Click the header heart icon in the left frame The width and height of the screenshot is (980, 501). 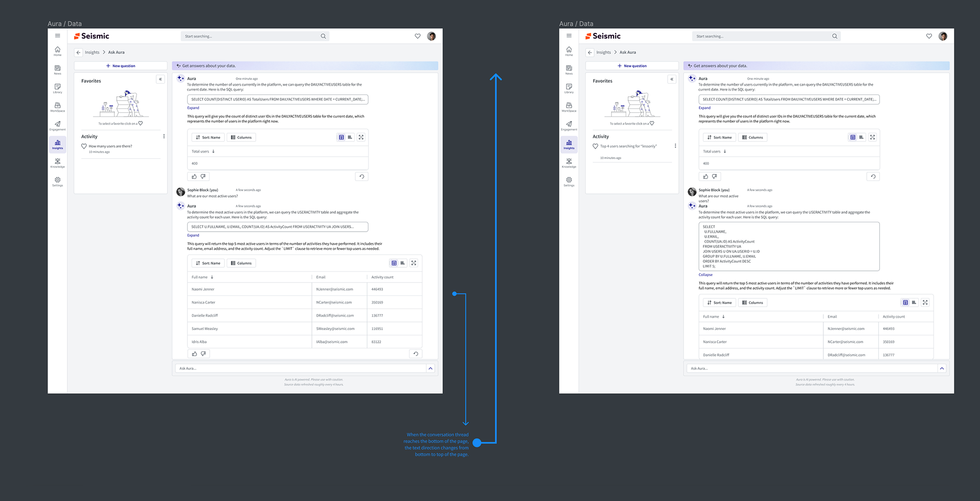pyautogui.click(x=418, y=36)
